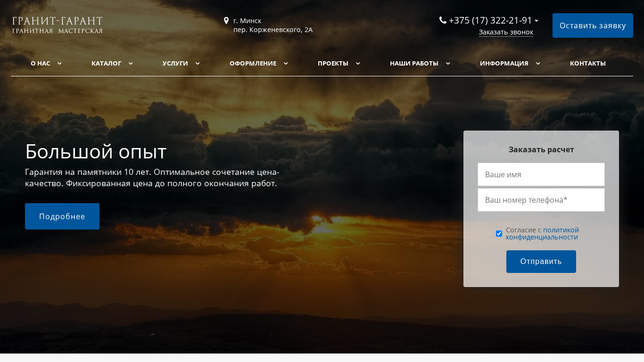Focus the Ваш номер телефона field
Screen dimensions: 644x362
pyautogui.click(x=541, y=200)
